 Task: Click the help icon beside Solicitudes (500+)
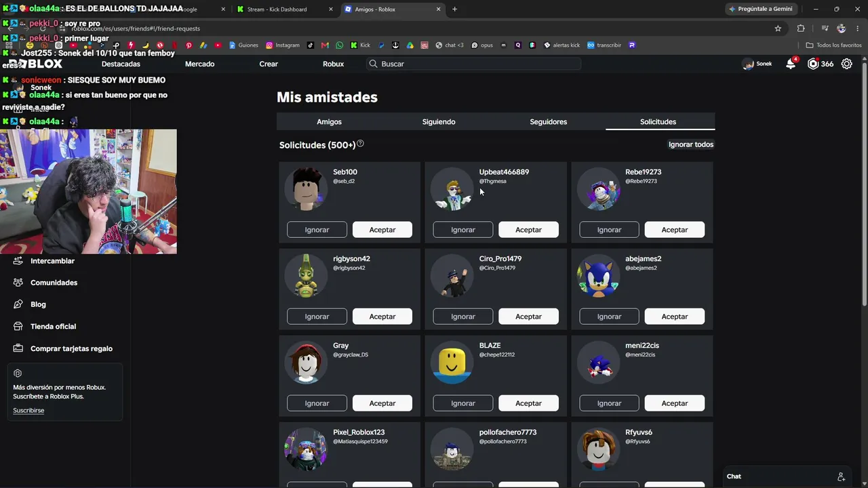click(360, 144)
